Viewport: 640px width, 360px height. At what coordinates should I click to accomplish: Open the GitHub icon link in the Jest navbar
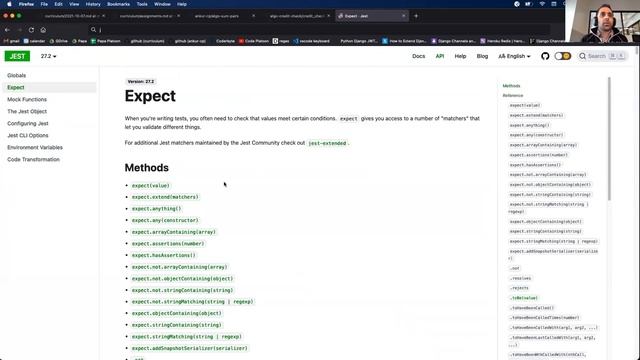tap(545, 56)
